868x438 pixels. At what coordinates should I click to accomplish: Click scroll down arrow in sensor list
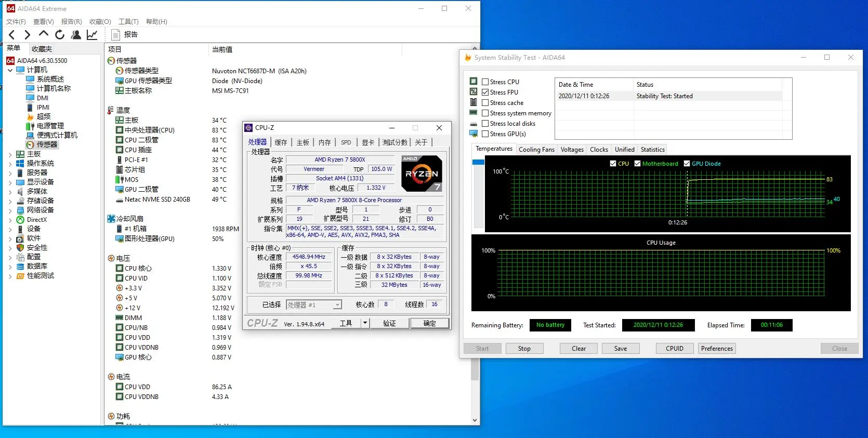click(475, 420)
